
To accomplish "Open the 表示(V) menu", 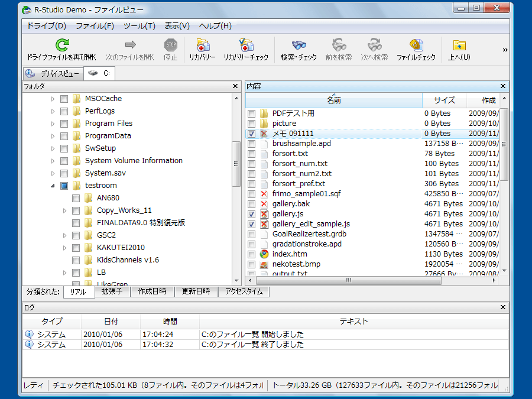I will point(177,26).
